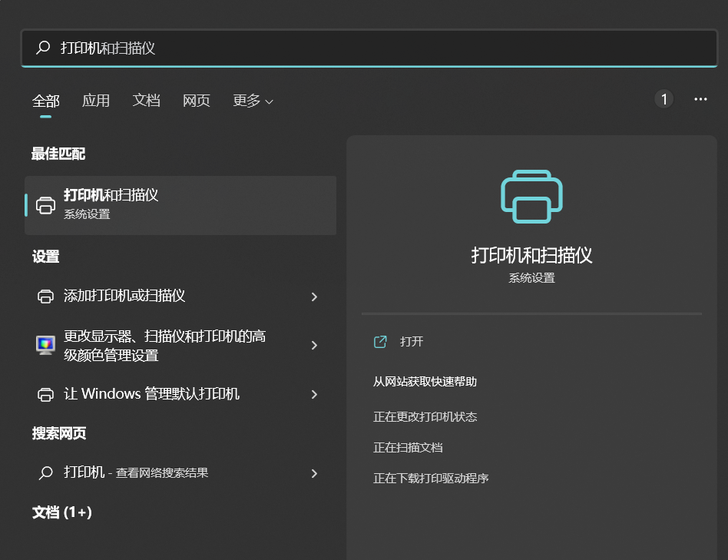This screenshot has height=560, width=728.
Task: Switch to the 应用 tab
Action: click(x=96, y=101)
